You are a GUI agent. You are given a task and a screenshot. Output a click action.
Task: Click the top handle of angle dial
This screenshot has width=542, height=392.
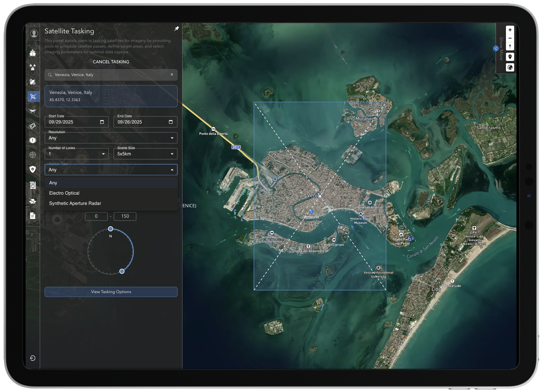(x=110, y=229)
